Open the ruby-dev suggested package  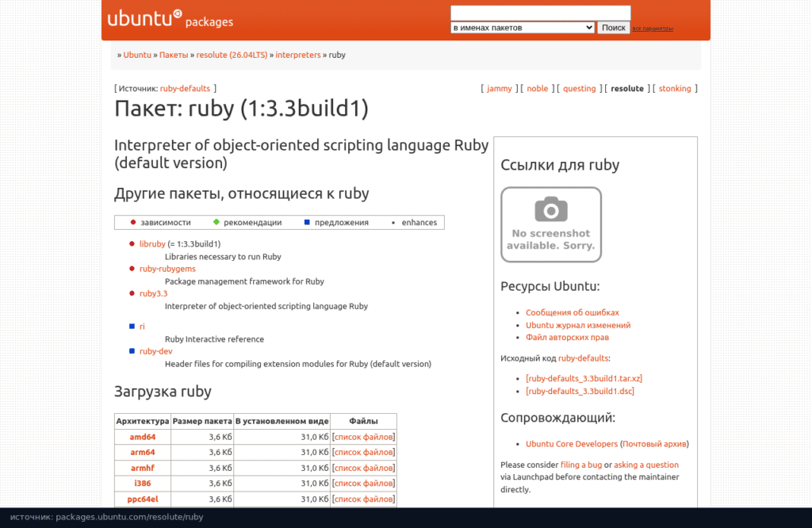coord(156,351)
